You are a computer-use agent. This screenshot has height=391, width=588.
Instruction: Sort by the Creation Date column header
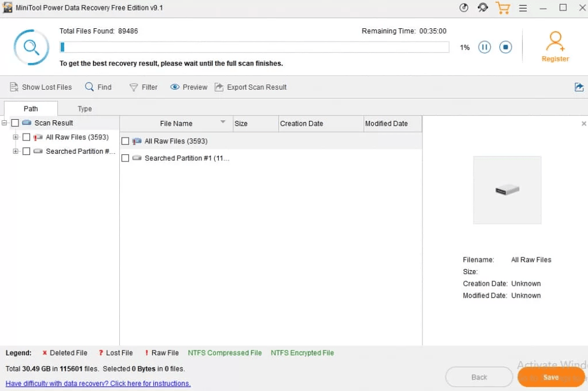[x=321, y=124]
